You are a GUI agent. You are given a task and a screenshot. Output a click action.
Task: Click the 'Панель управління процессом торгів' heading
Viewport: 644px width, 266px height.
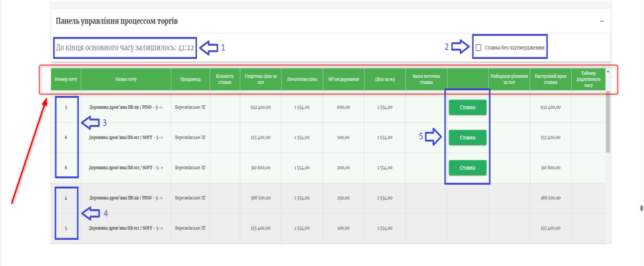point(117,21)
